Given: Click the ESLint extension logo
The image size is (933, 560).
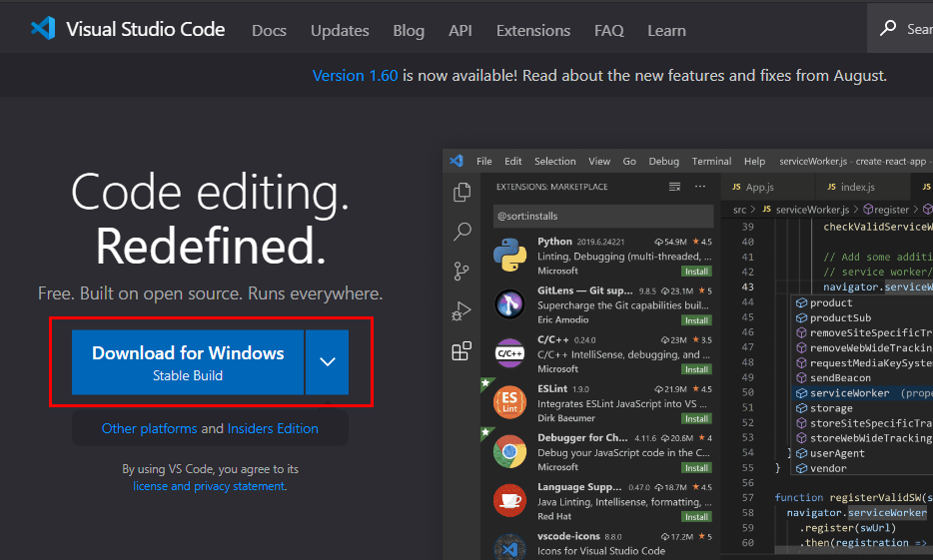Looking at the screenshot, I should click(509, 402).
